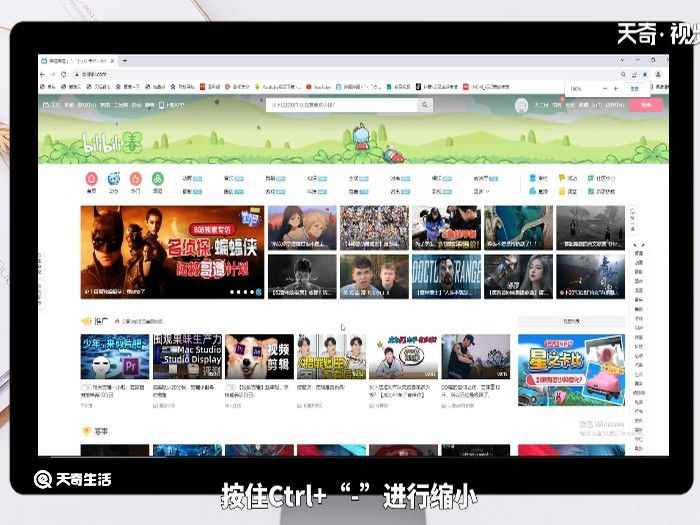Image resolution: width=700 pixels, height=525 pixels.
Task: Open the 星之卡比 Kirby advertisement
Action: click(571, 370)
